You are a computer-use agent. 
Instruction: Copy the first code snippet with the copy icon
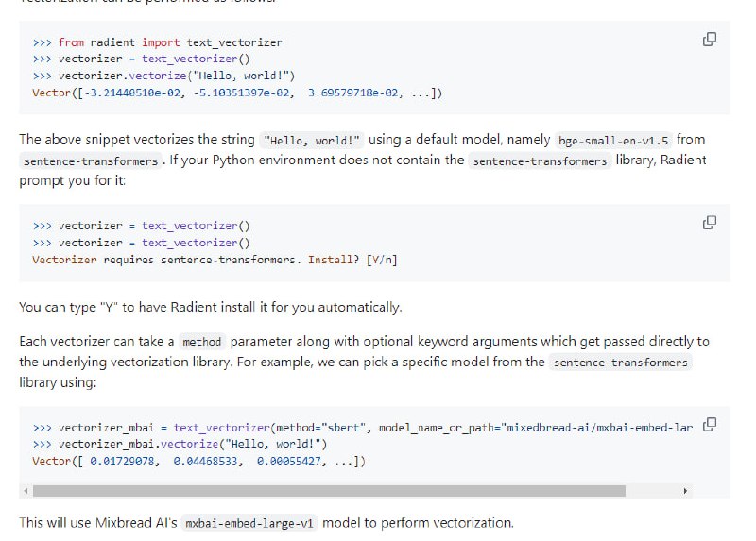pos(709,39)
